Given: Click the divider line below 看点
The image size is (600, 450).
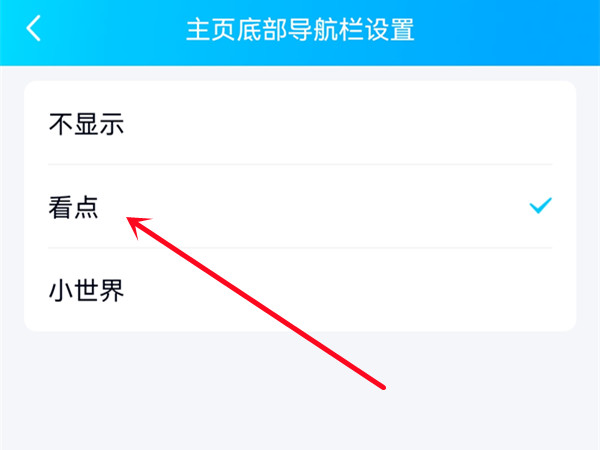Looking at the screenshot, I should (x=300, y=248).
